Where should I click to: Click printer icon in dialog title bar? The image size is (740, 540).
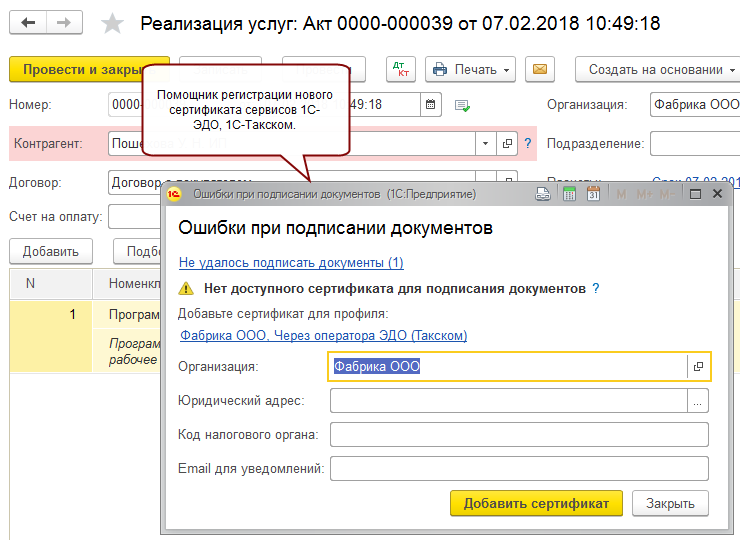coord(543,194)
